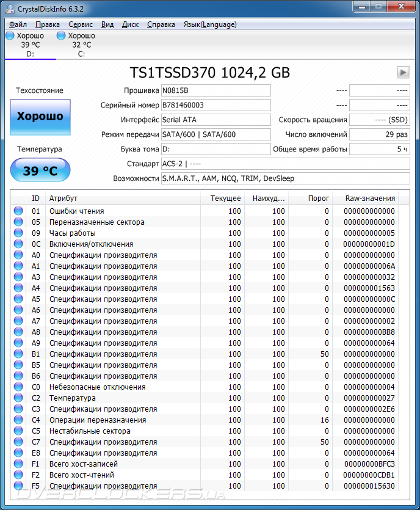Click the Интерфейс field Serial ATA
The image size is (420, 510).
[x=216, y=120]
